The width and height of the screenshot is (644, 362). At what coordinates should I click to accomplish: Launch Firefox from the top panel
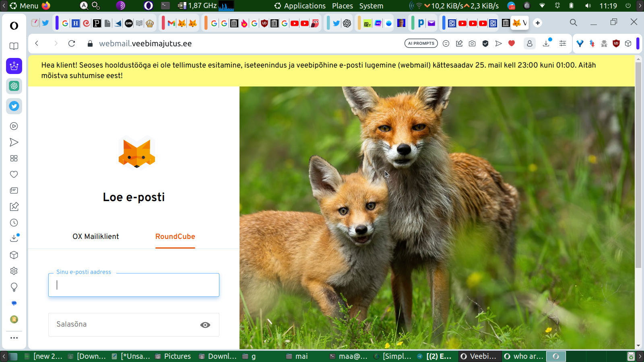pyautogui.click(x=46, y=6)
